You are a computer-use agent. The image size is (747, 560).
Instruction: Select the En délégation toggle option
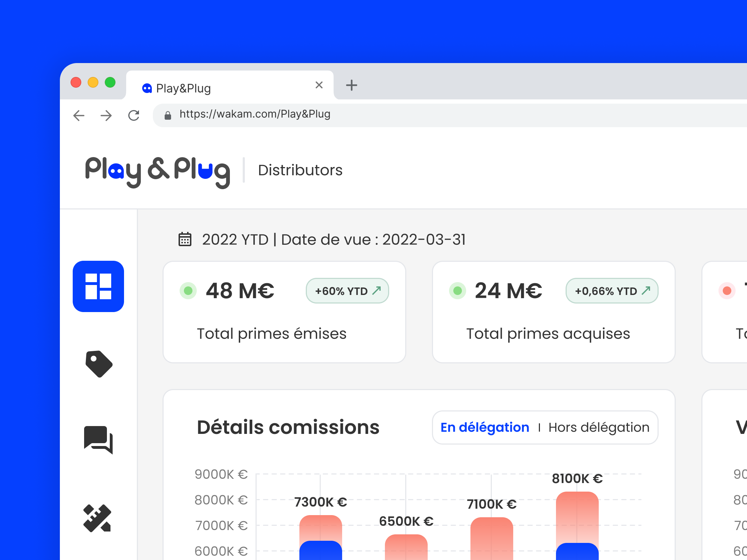pyautogui.click(x=485, y=427)
